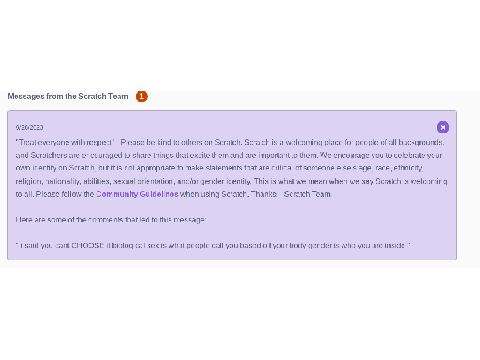Screen dimensions: 480x360
Task: Click the line beginning "and Scratchers are encouraged"
Action: coord(229,155)
